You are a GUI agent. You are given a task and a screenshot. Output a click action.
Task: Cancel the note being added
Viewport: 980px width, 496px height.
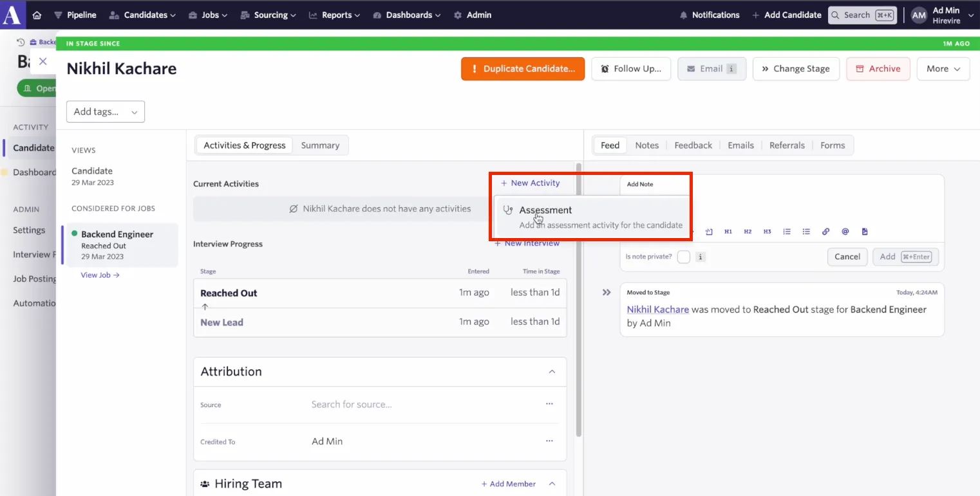pyautogui.click(x=847, y=257)
